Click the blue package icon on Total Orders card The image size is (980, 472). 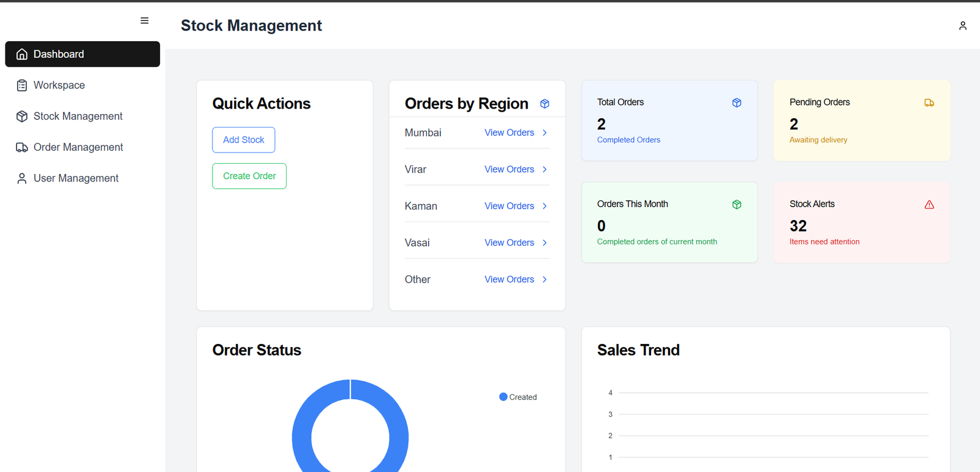pos(737,102)
